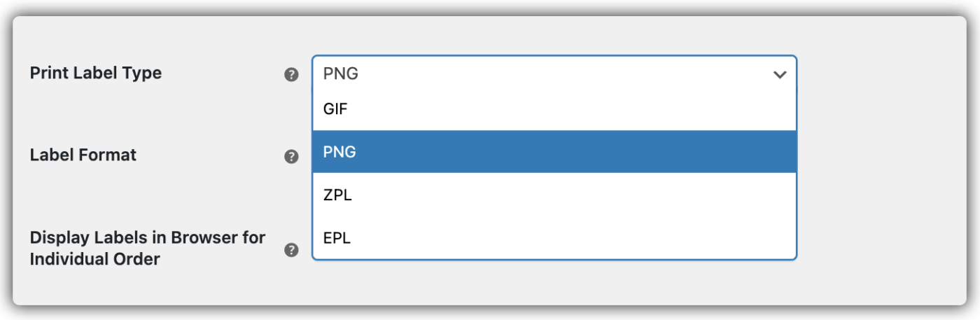Pick EPL from the dropdown list
The image size is (980, 320).
[x=554, y=238]
